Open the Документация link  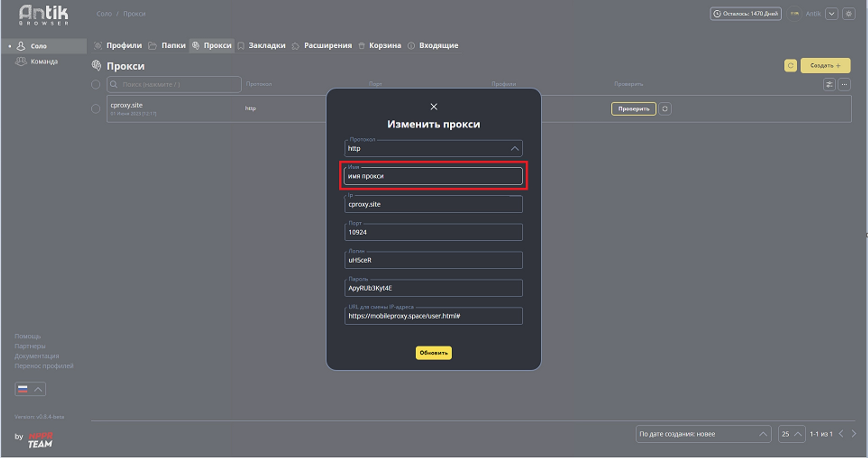click(36, 356)
